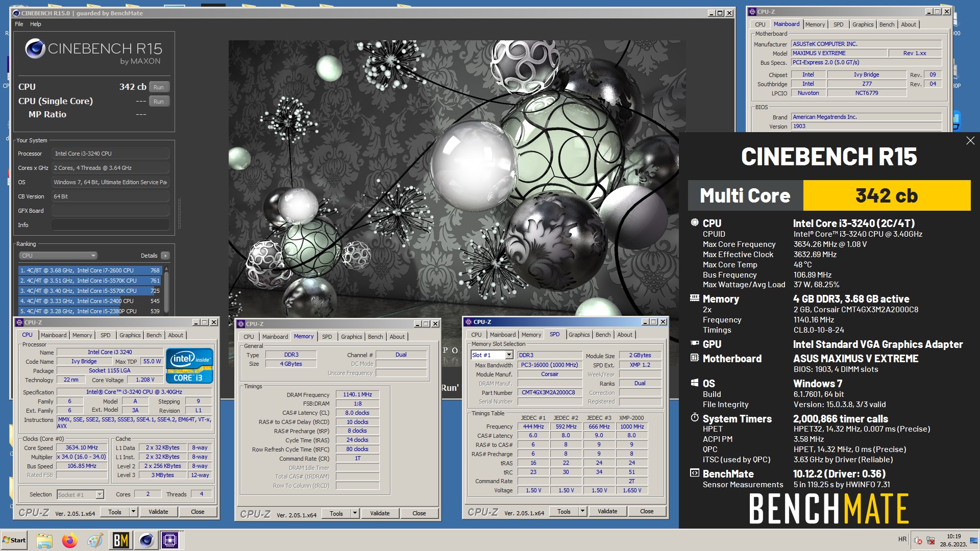980x551 pixels.
Task: Launch Firefox from the taskbar
Action: pyautogui.click(x=70, y=540)
